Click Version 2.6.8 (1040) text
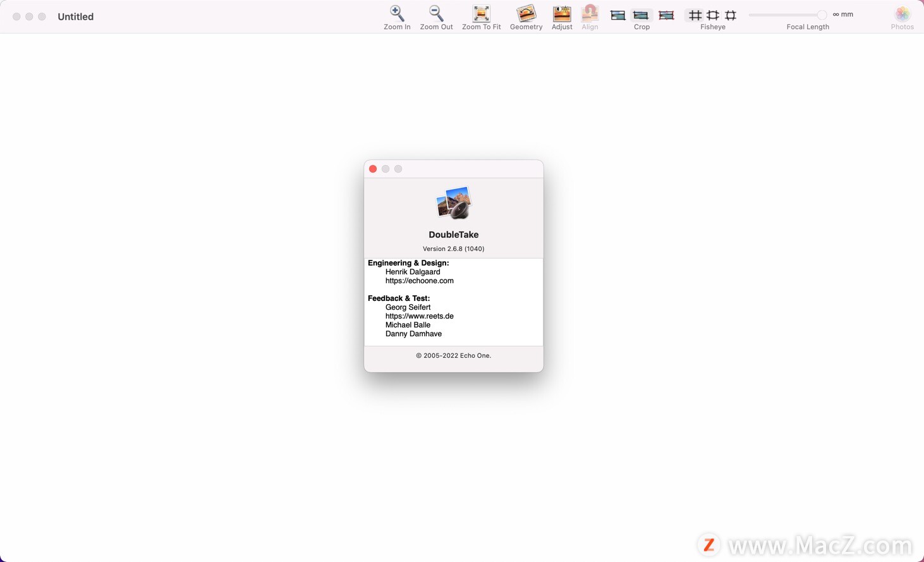This screenshot has height=562, width=924. pos(454,248)
